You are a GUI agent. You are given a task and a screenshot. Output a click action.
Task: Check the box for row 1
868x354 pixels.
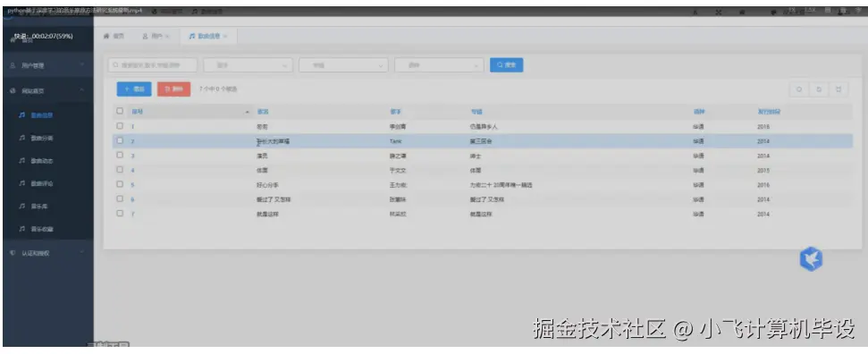click(120, 126)
